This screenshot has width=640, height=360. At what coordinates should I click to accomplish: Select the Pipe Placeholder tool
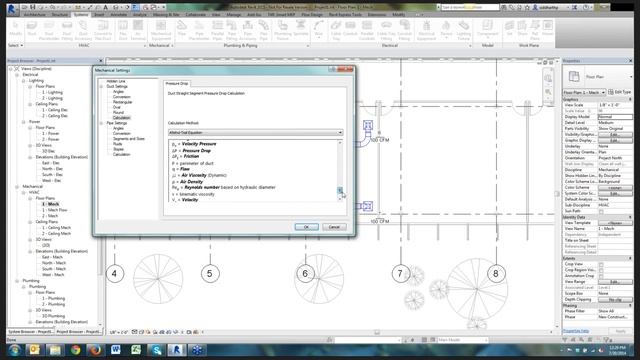(199, 30)
